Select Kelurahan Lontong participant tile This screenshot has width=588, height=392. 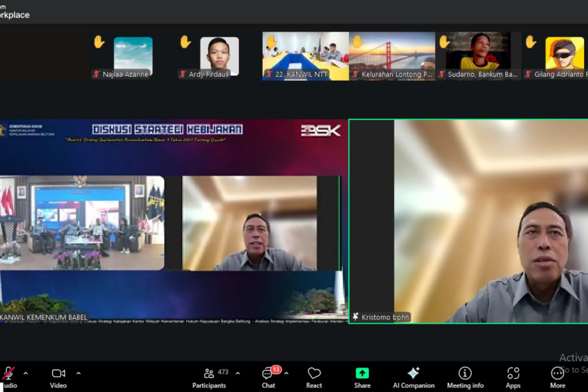(392, 56)
